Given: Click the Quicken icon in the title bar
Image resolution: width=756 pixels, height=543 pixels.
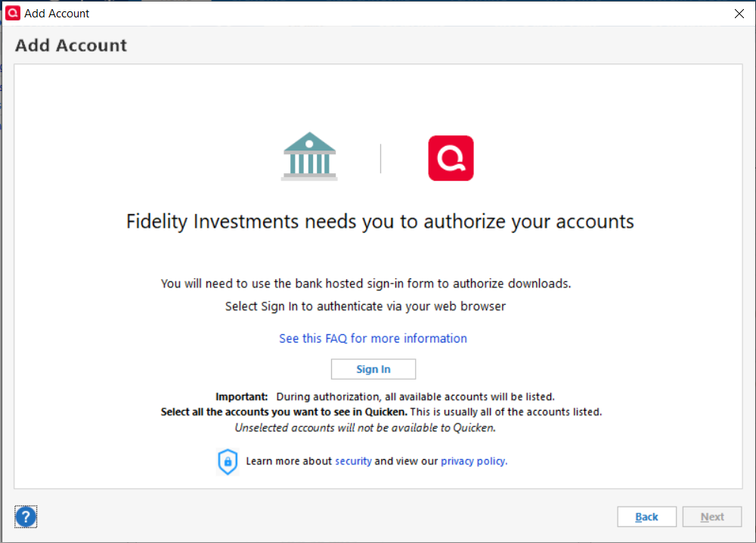Looking at the screenshot, I should point(13,13).
